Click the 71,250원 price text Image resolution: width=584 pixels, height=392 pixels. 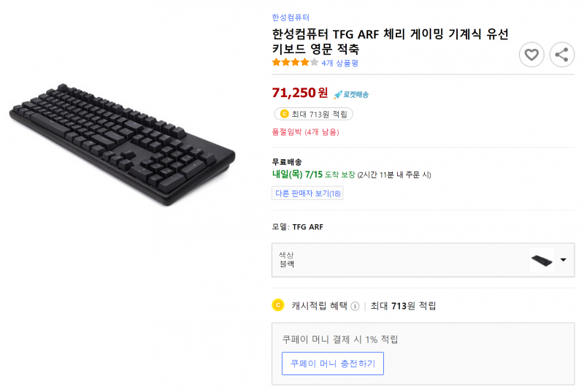300,93
